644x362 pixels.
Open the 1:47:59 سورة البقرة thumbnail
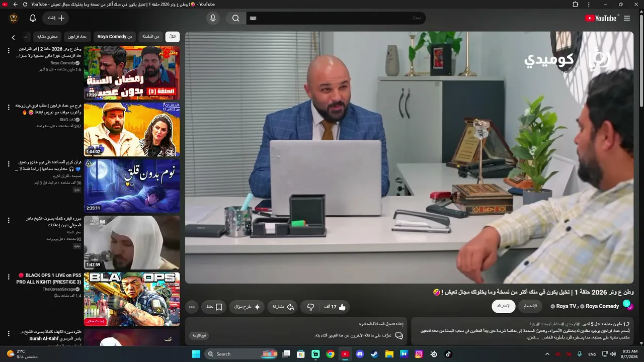click(132, 242)
